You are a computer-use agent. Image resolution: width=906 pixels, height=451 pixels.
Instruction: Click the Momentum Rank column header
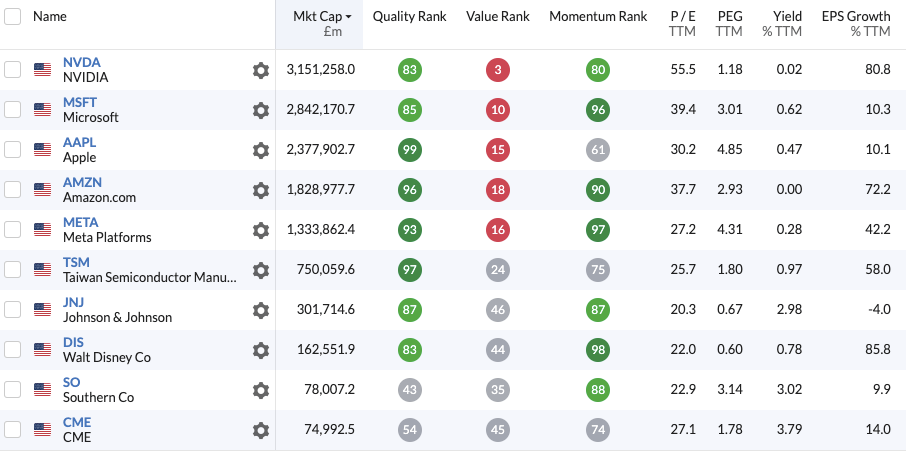click(598, 17)
